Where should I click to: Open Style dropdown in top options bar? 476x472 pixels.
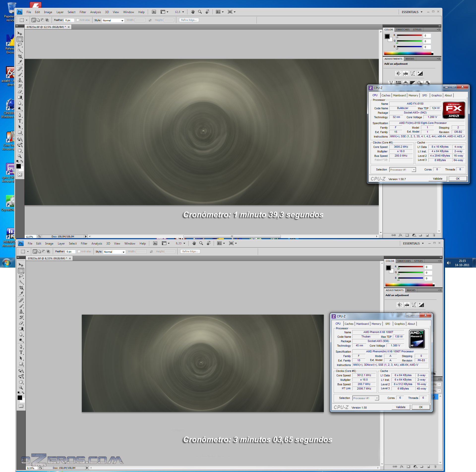pos(113,20)
